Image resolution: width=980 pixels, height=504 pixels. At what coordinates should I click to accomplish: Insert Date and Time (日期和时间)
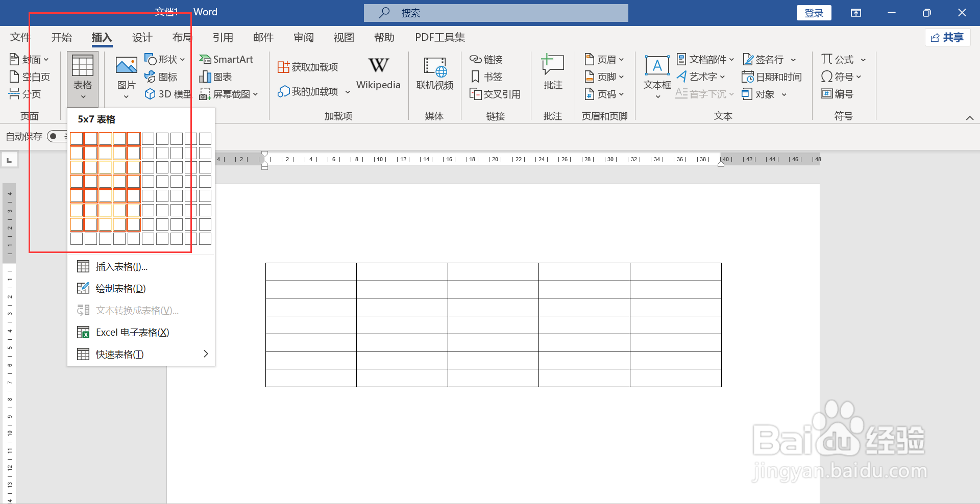[x=771, y=77]
